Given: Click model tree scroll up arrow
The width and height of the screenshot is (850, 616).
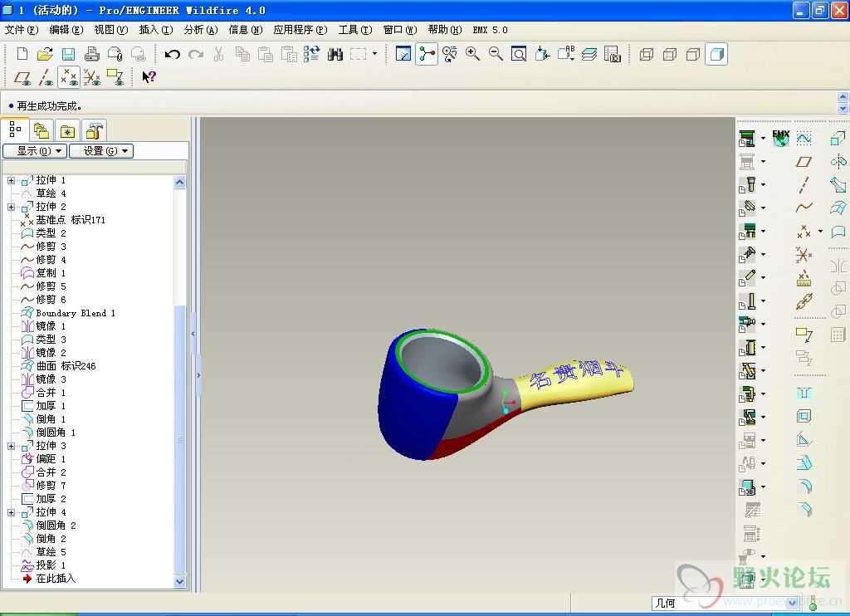Looking at the screenshot, I should 180,182.
